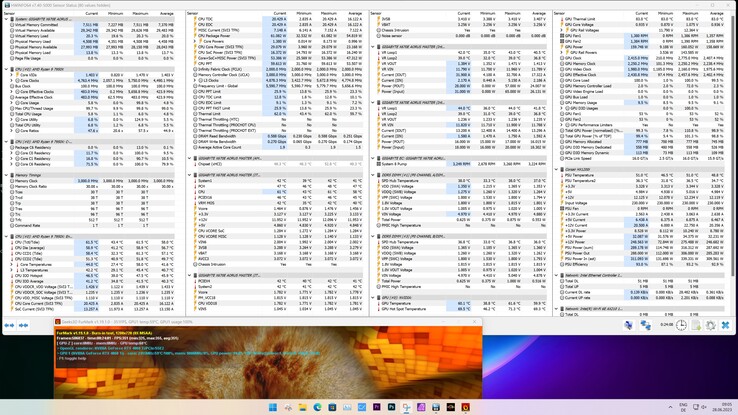Open Adobe Premiere Pro from the taskbar
This screenshot has height=415, width=738.
377,407
